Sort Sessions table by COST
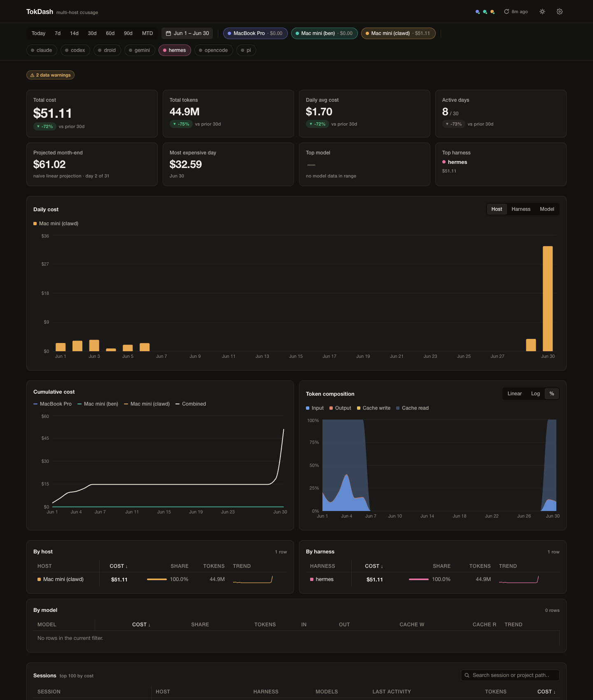 pos(546,692)
